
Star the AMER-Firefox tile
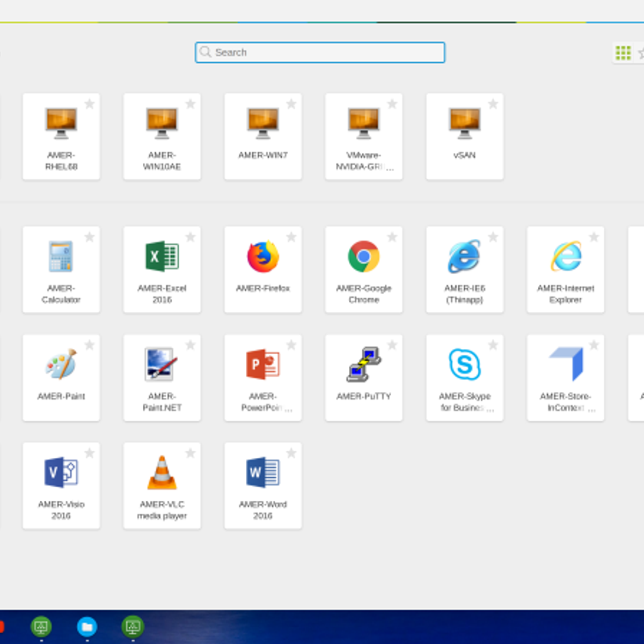[291, 237]
